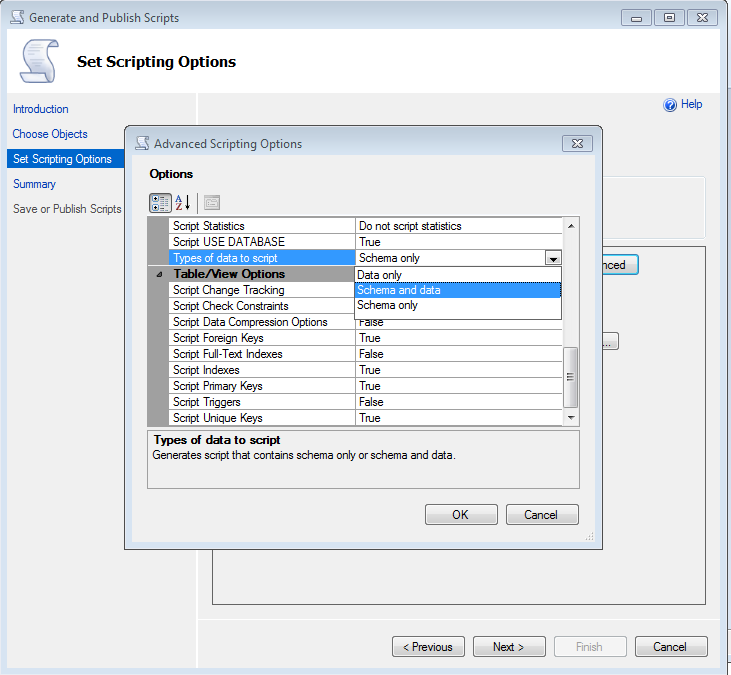The image size is (731, 675).
Task: Open the Choose Objects step
Action: pos(50,134)
